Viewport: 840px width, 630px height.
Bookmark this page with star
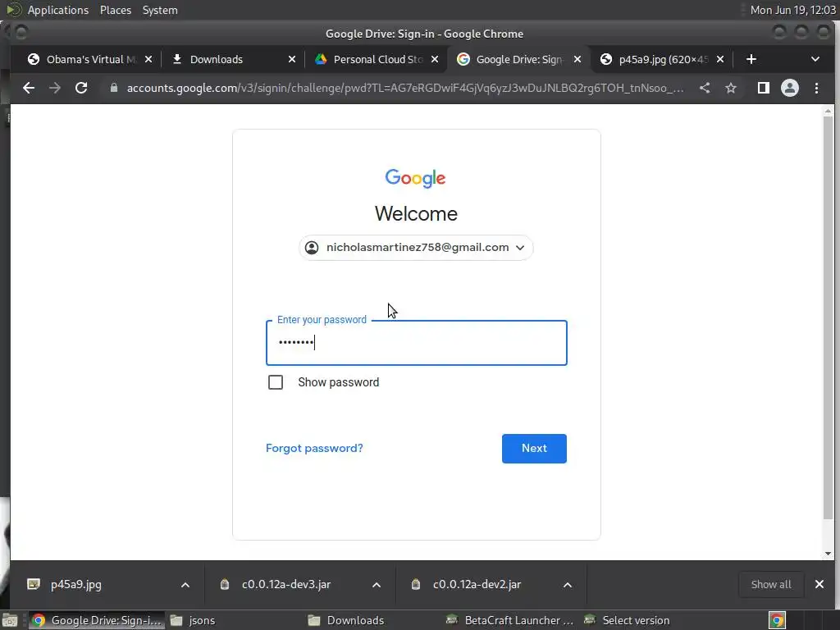tap(731, 88)
